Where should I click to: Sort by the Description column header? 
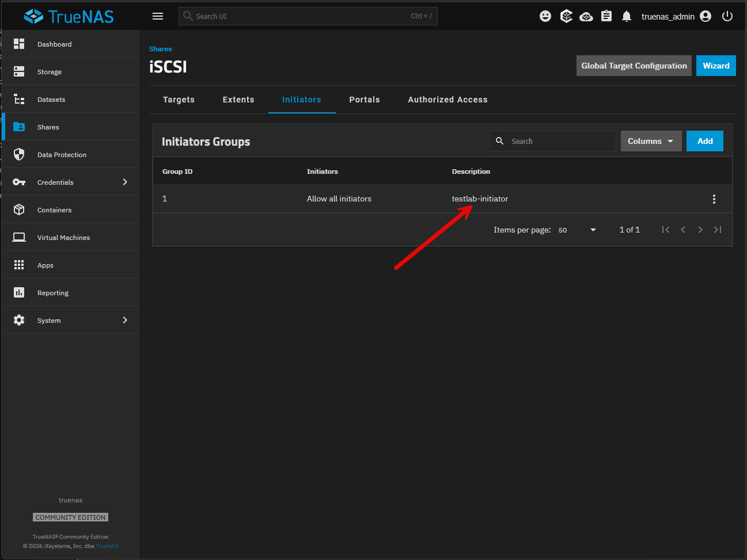pos(471,172)
